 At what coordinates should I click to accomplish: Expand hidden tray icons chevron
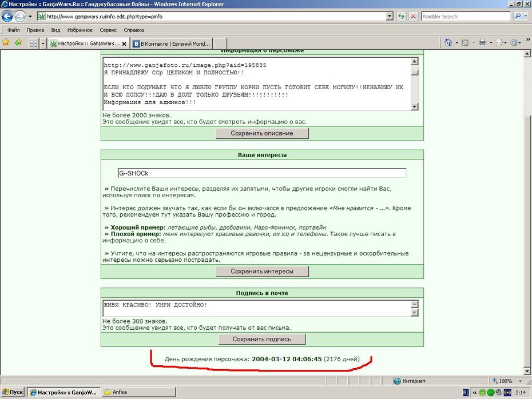pyautogui.click(x=475, y=393)
